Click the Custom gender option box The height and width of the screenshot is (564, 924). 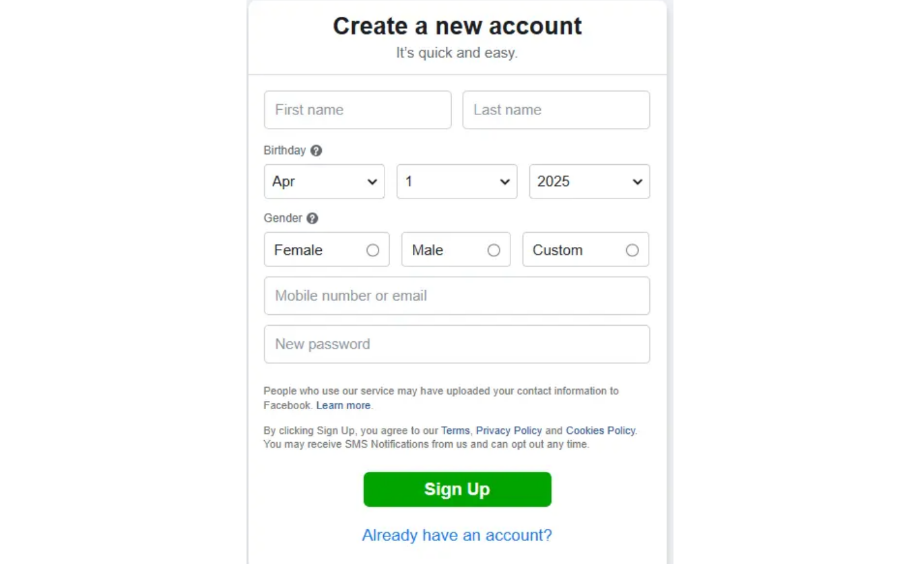click(572, 250)
